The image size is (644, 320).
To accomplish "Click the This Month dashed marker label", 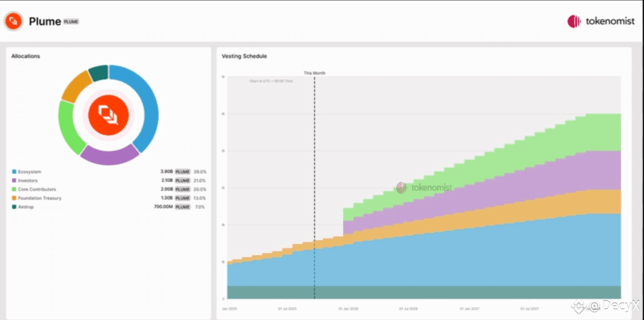I will pos(315,73).
